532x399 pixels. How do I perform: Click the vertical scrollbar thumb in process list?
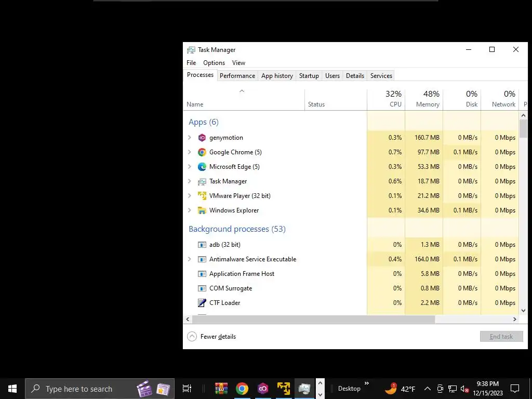click(x=524, y=129)
